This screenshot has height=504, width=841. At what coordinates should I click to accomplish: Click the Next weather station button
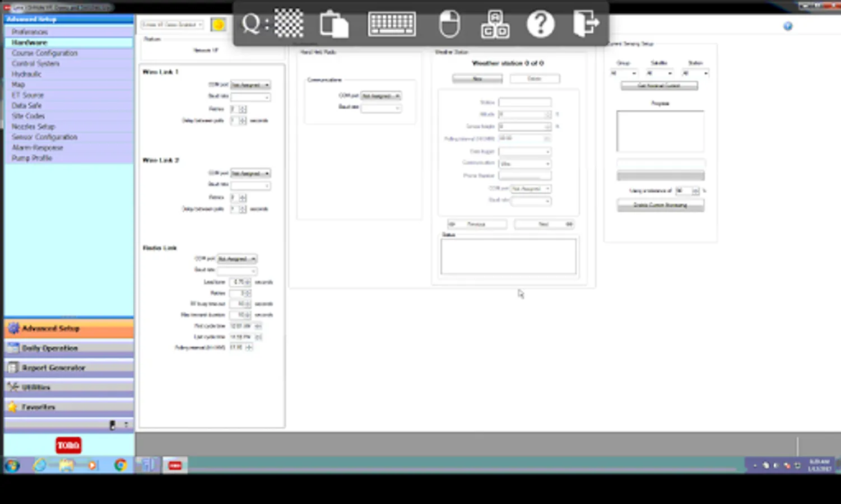point(544,224)
